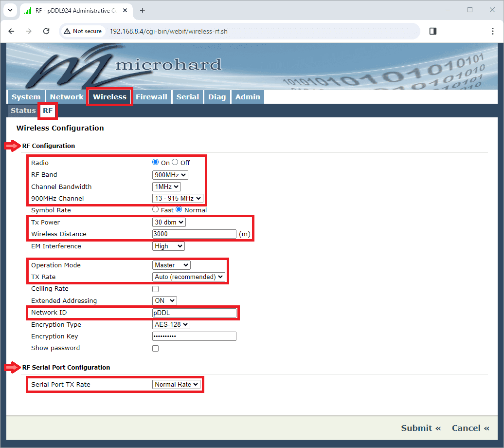This screenshot has width=504, height=448.
Task: Open the browser side panel icon
Action: (433, 31)
